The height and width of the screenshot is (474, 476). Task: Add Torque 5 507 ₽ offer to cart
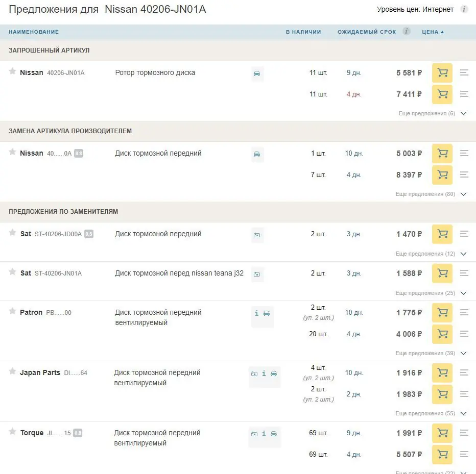(x=442, y=454)
